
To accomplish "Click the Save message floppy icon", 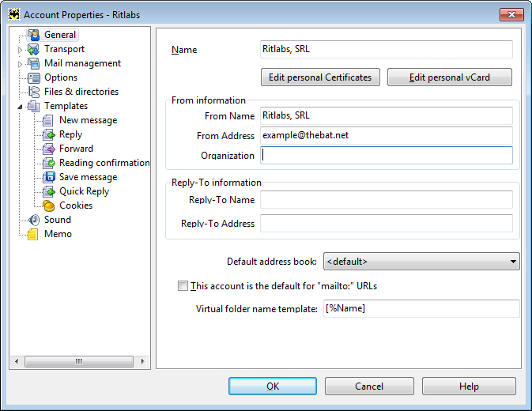I will click(x=48, y=177).
